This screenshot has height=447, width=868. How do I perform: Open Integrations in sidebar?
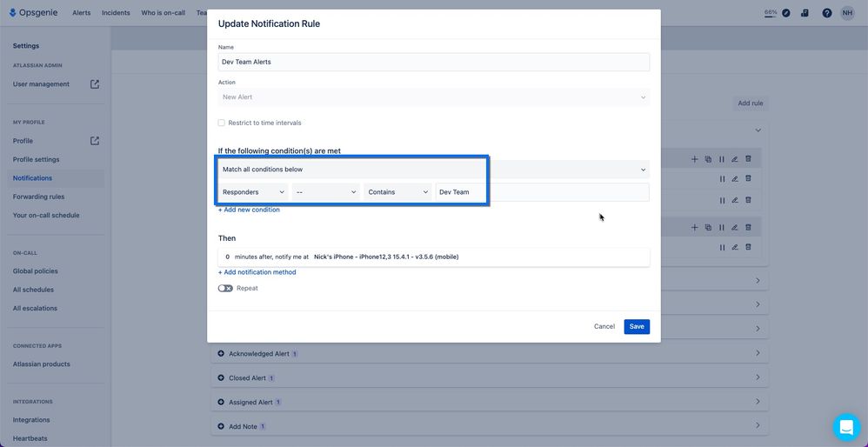coord(31,420)
